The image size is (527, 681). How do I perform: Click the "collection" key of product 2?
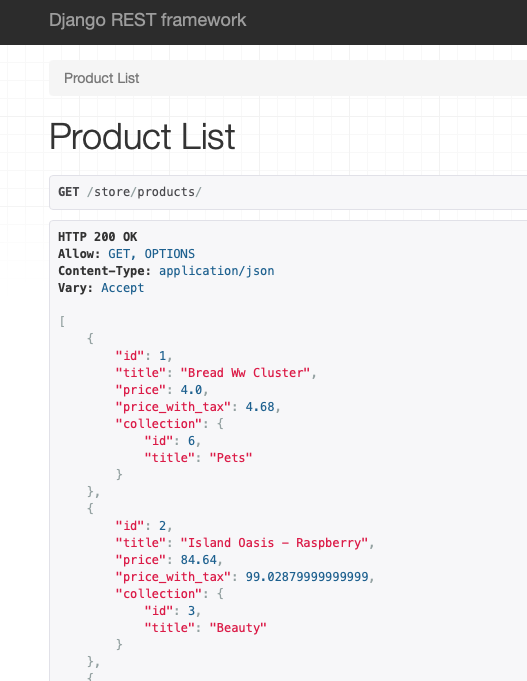tap(159, 593)
